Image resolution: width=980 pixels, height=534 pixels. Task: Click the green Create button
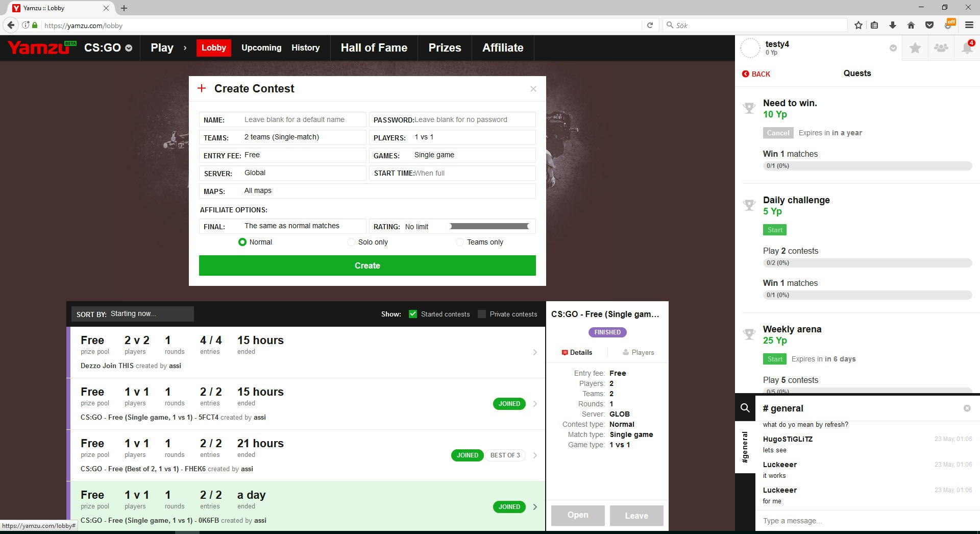point(367,265)
